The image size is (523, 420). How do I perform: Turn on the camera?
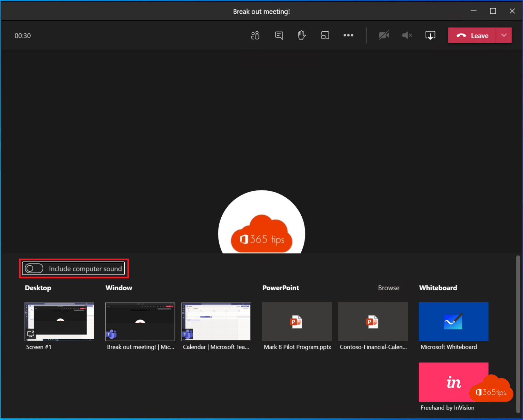pyautogui.click(x=384, y=35)
